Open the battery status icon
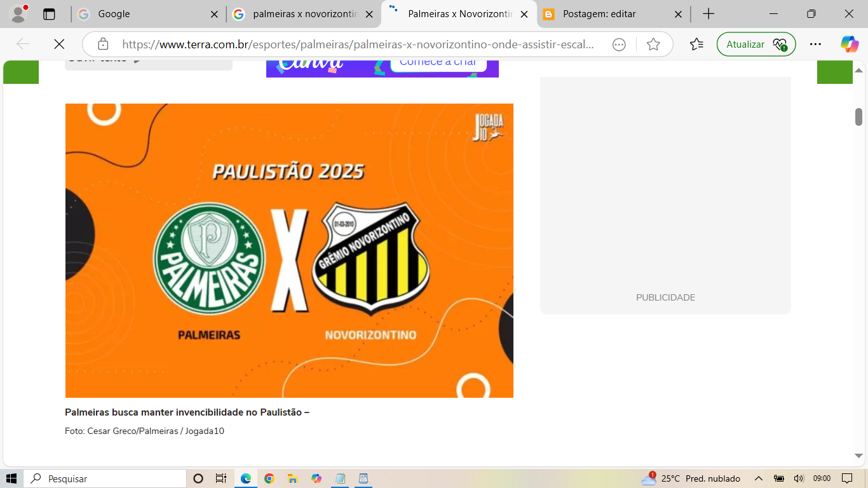 pos(778,478)
